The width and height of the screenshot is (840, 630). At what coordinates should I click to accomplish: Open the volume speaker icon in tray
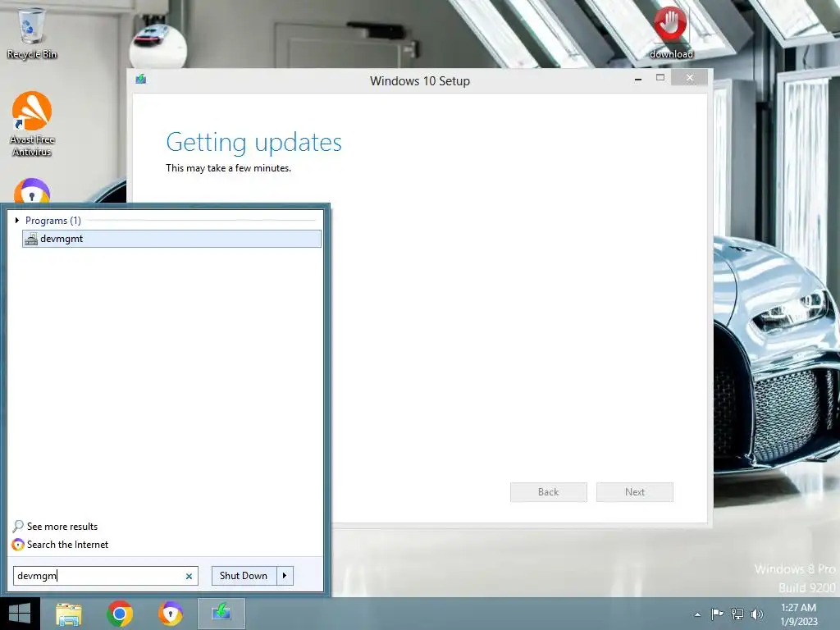(x=757, y=614)
